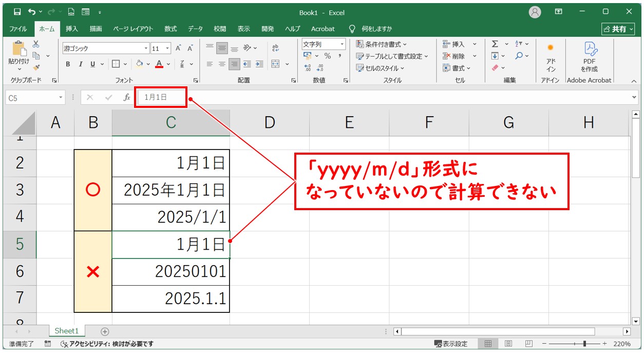Click the AutoSum sigma icon
644x353 pixels.
(495, 44)
